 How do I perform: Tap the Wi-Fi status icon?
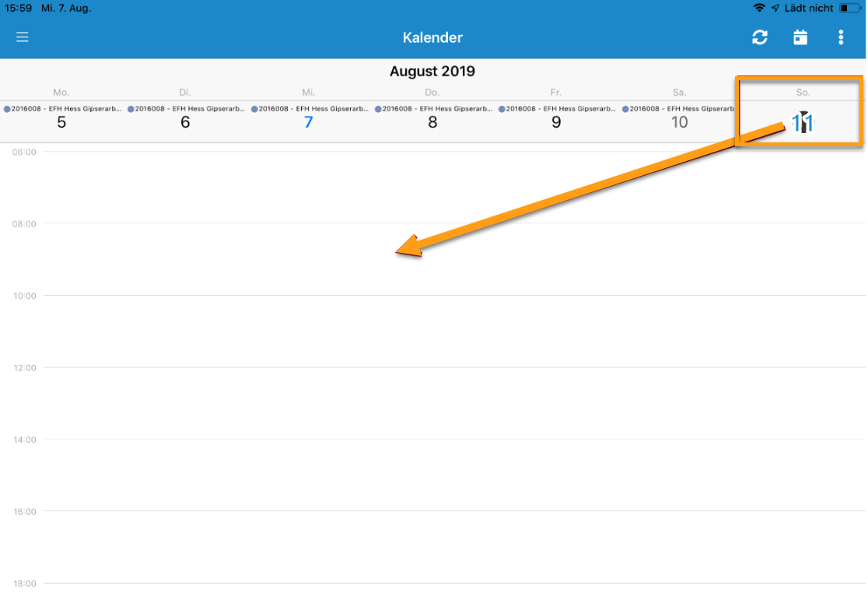759,8
